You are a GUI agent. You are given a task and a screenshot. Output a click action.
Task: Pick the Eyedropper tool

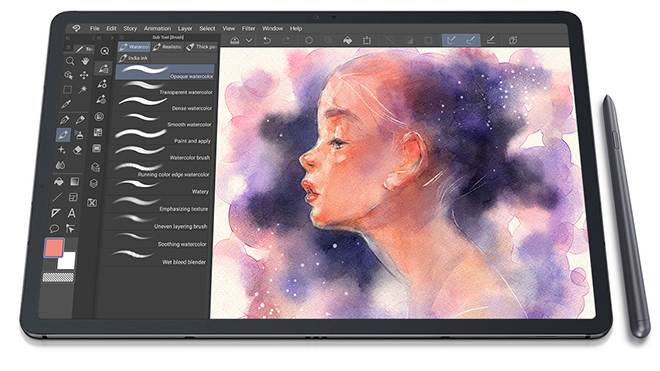point(66,104)
